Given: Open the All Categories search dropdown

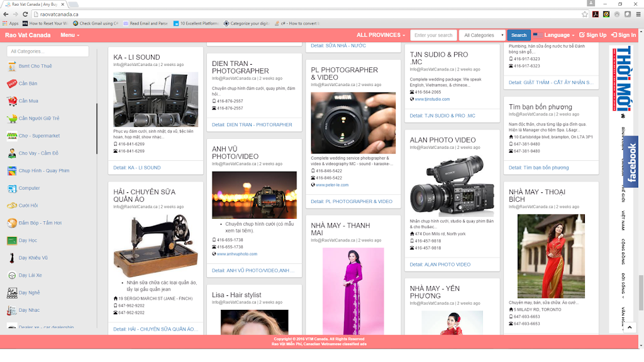Looking at the screenshot, I should (483, 35).
